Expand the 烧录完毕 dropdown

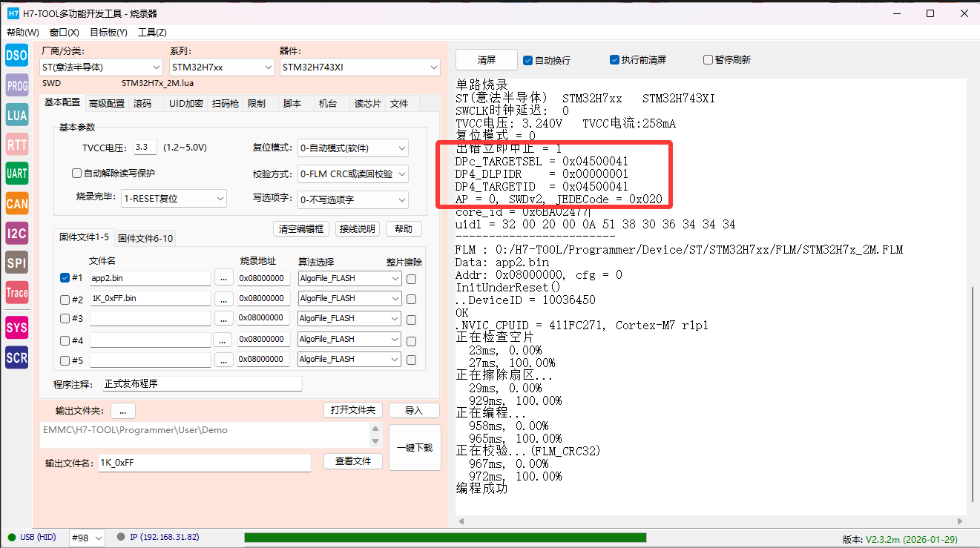tap(174, 199)
